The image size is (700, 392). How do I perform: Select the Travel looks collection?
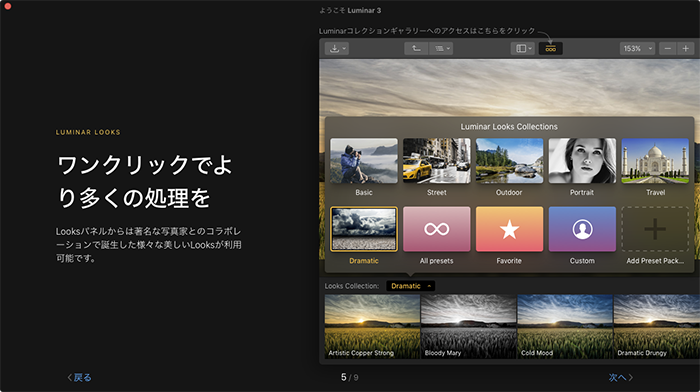click(x=655, y=161)
